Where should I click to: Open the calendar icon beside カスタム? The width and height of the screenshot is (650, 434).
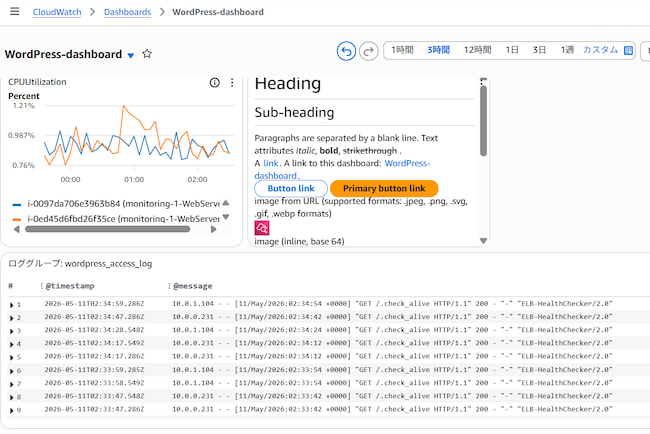click(628, 50)
